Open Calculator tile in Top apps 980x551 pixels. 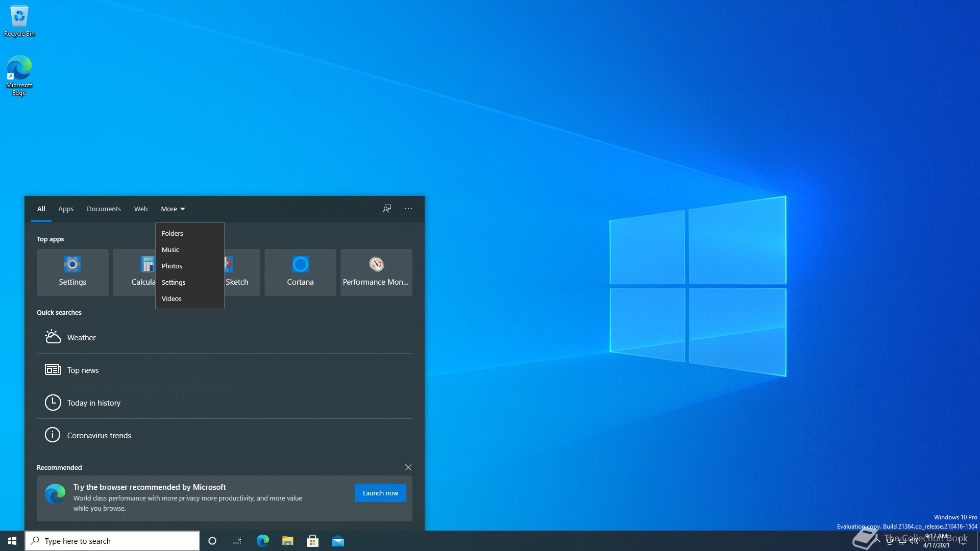134,272
